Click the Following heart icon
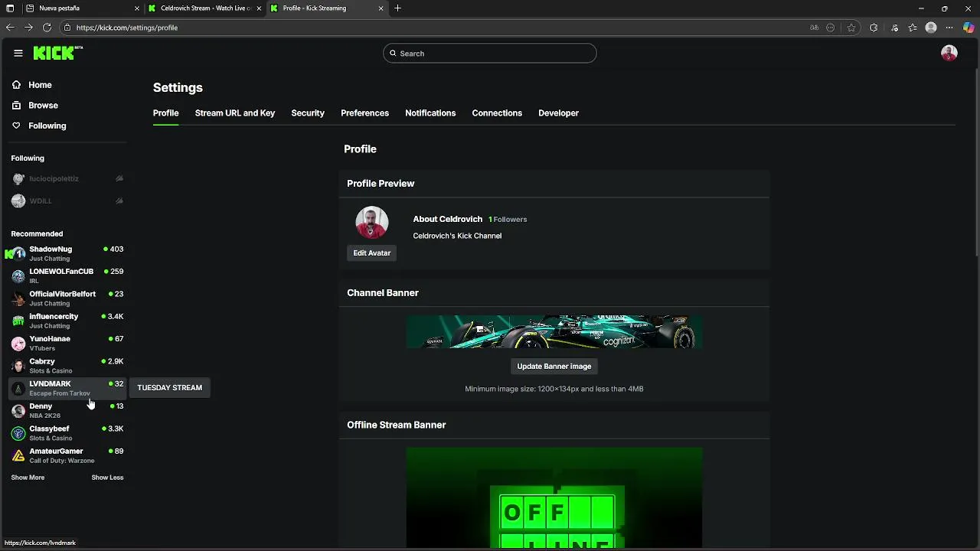980x551 pixels. point(16,126)
